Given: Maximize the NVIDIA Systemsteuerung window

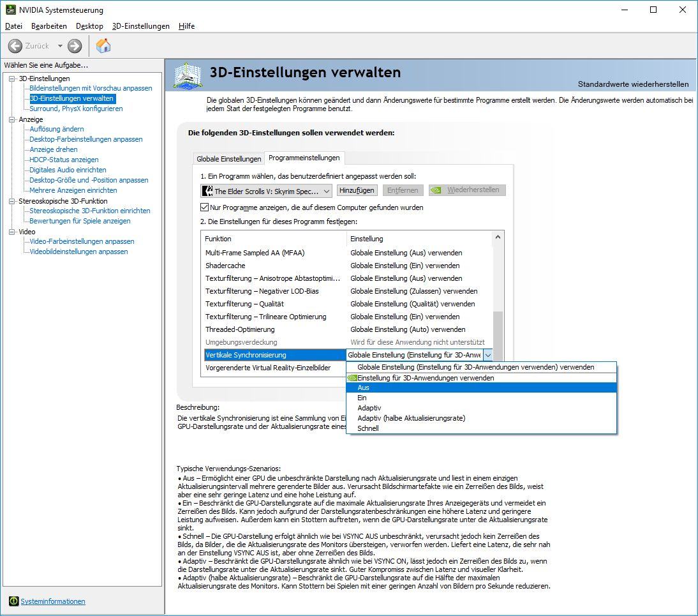Looking at the screenshot, I should point(653,10).
